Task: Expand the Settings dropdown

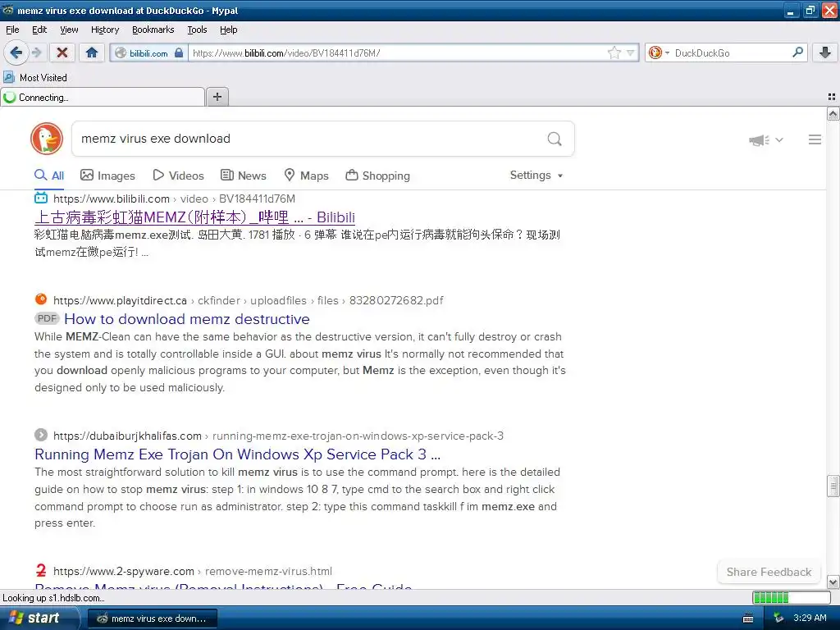Action: point(536,176)
